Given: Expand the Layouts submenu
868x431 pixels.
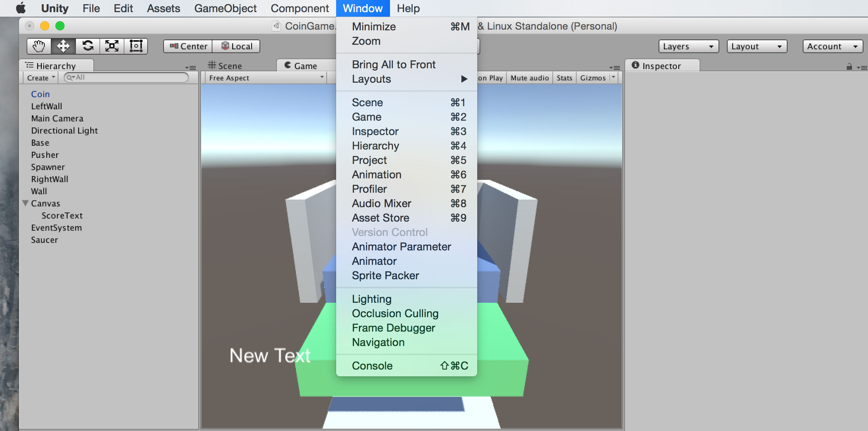Looking at the screenshot, I should tap(406, 79).
